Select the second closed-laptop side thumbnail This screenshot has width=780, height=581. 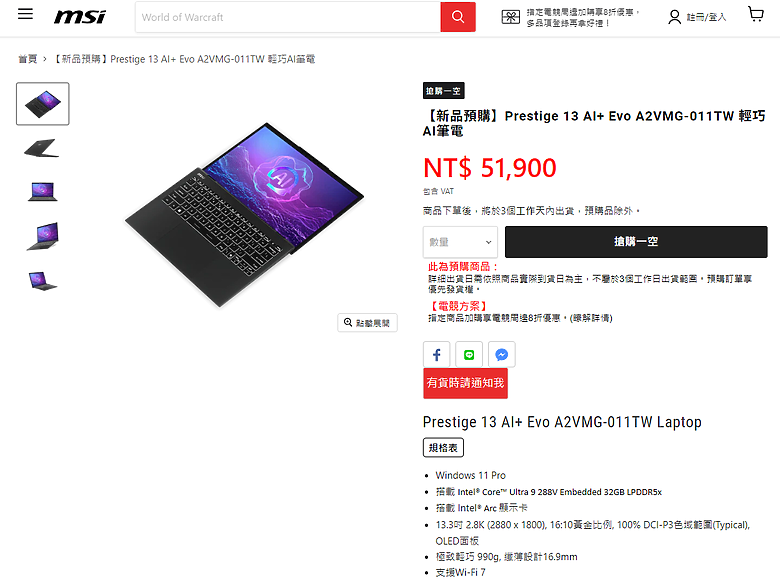pos(42,148)
